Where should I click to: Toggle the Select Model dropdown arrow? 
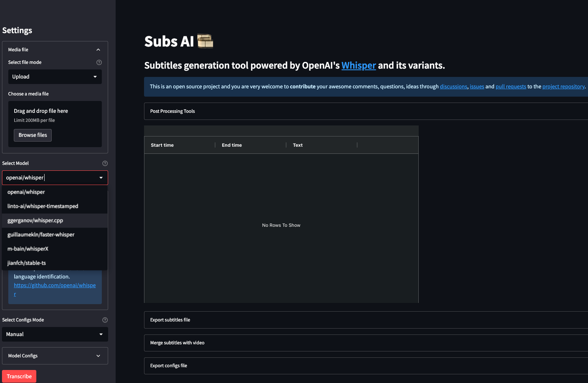click(x=101, y=177)
